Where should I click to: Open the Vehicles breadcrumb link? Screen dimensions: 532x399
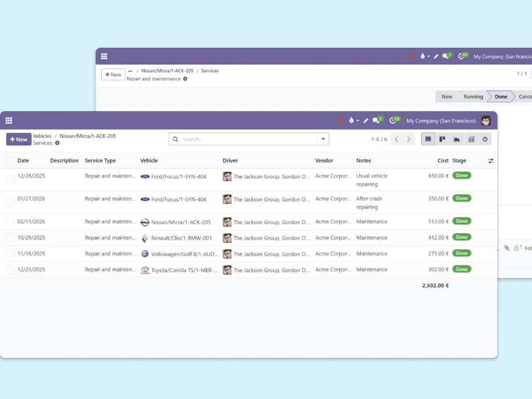click(x=42, y=136)
